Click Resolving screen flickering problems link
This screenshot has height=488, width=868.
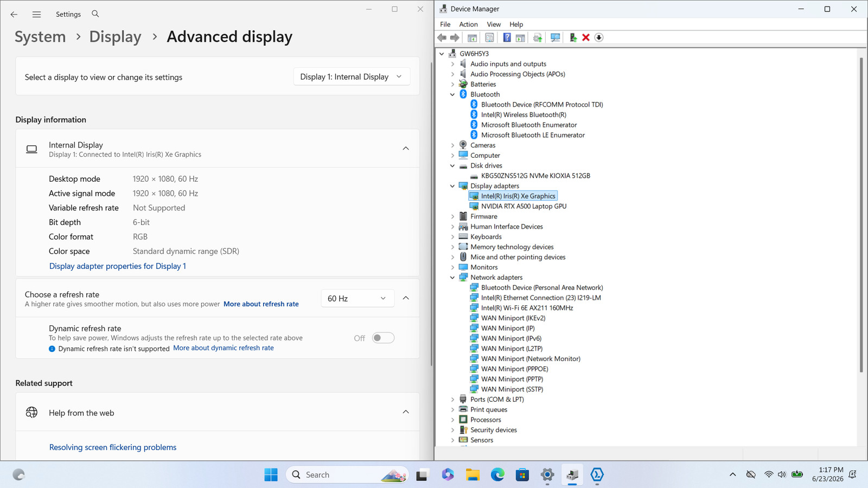[x=113, y=447]
